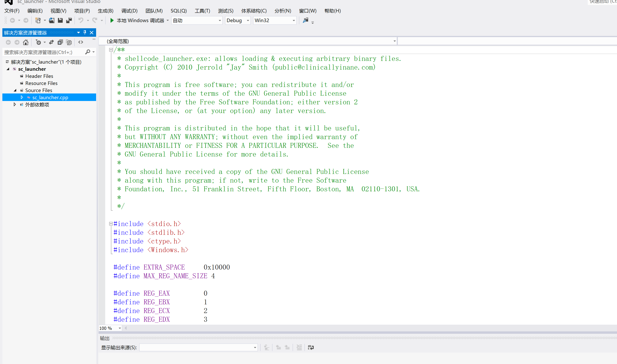Screen dimensions: 617x364
Task: Click 本地 Windows 调试器 button
Action: pyautogui.click(x=140, y=21)
